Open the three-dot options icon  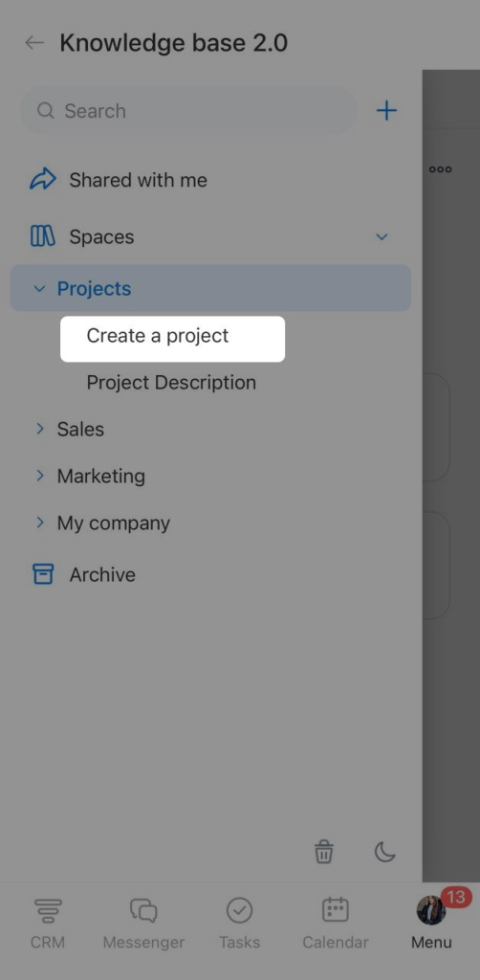pos(440,169)
